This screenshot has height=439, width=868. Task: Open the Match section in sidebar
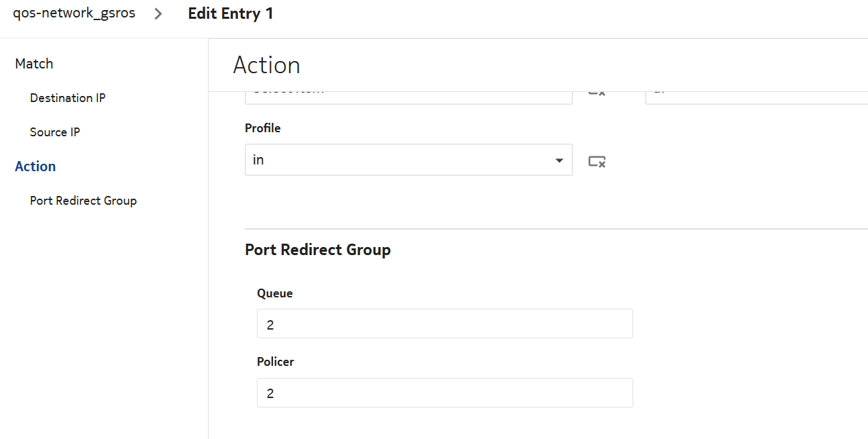click(x=34, y=64)
